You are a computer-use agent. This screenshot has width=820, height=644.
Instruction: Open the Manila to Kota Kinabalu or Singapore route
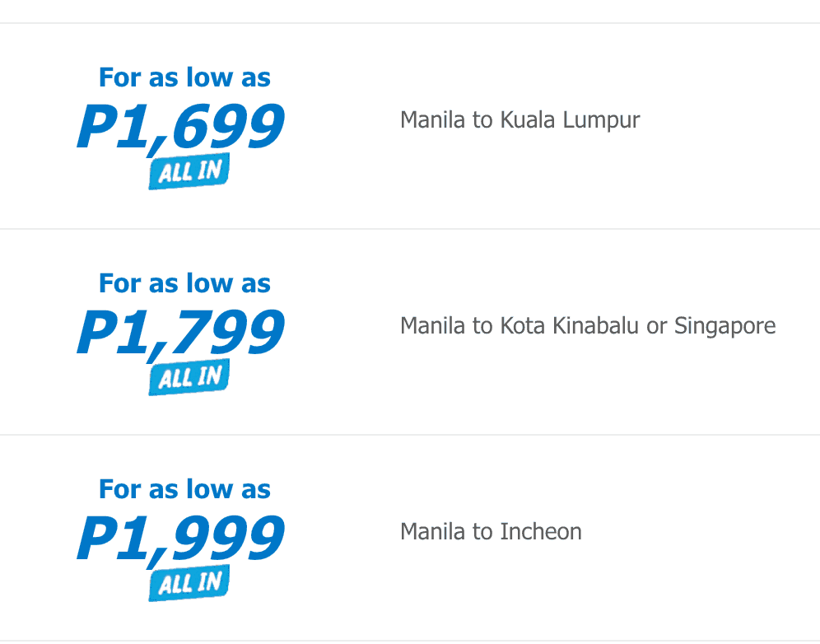tap(587, 326)
